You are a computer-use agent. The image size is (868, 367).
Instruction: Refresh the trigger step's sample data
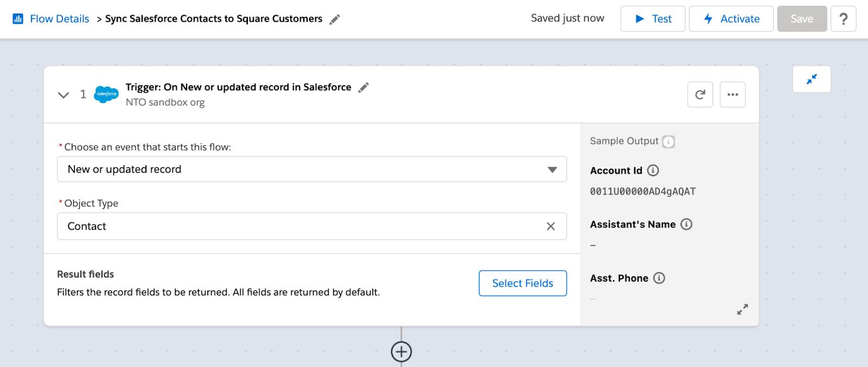(700, 94)
